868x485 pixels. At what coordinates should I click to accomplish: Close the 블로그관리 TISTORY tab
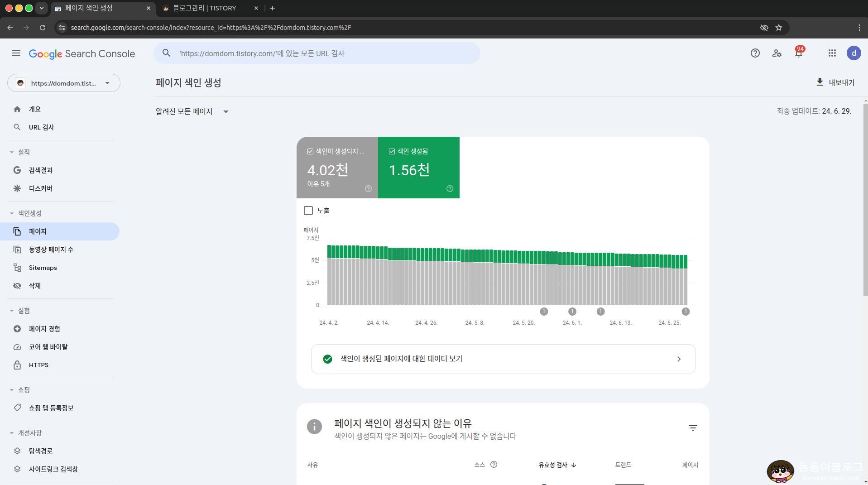pos(256,8)
